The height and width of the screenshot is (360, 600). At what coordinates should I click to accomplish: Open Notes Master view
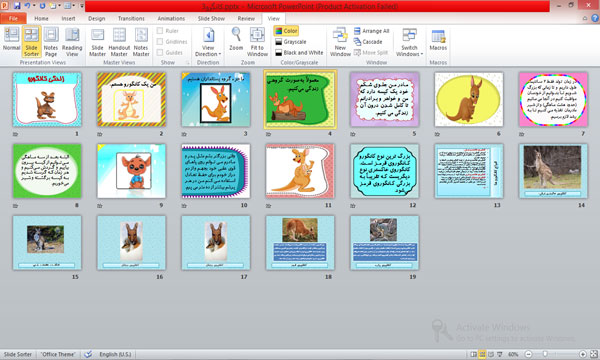click(x=141, y=41)
